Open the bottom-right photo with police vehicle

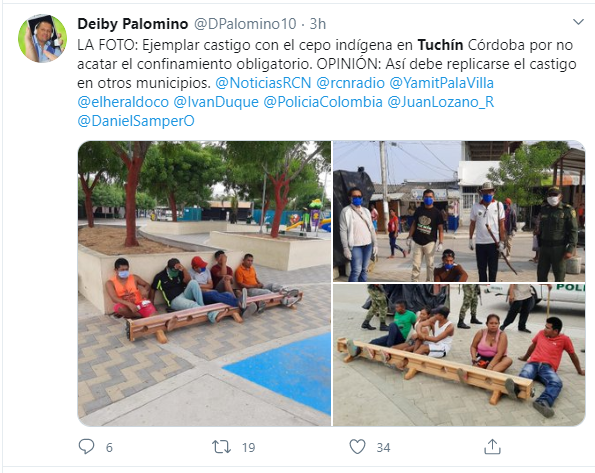(x=459, y=355)
